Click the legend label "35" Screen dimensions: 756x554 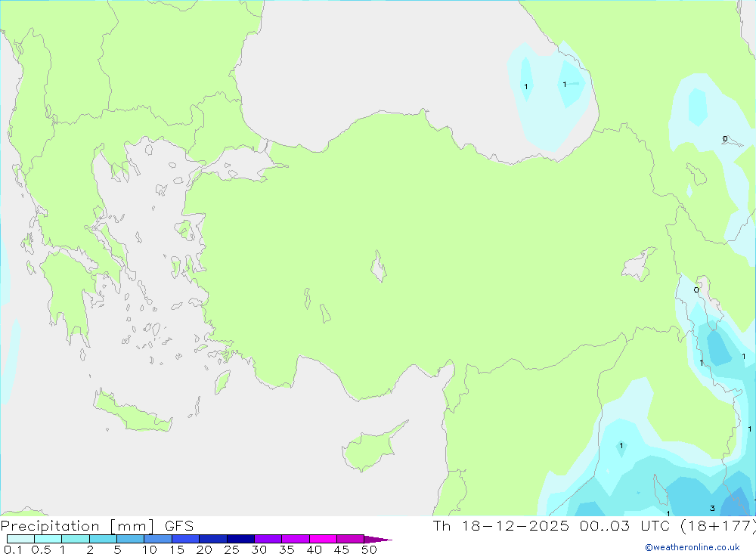tap(287, 549)
